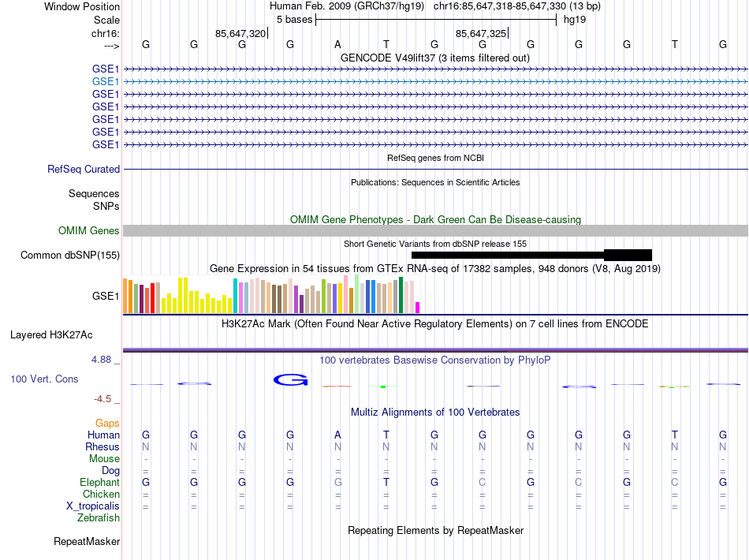Click the chr16:85,647,318-85,647,330 (13 bp) position text

point(517,6)
